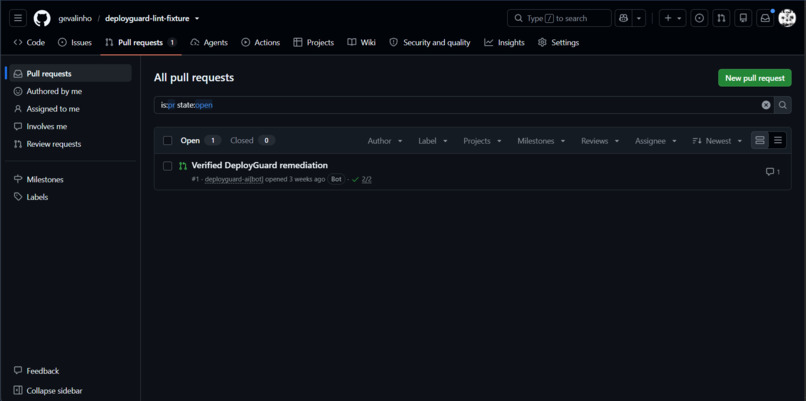The width and height of the screenshot is (806, 401).
Task: Open Milestones in the sidebar
Action: [70, 179]
